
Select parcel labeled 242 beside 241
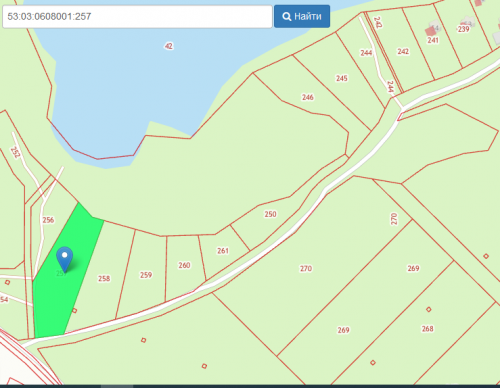click(x=403, y=51)
